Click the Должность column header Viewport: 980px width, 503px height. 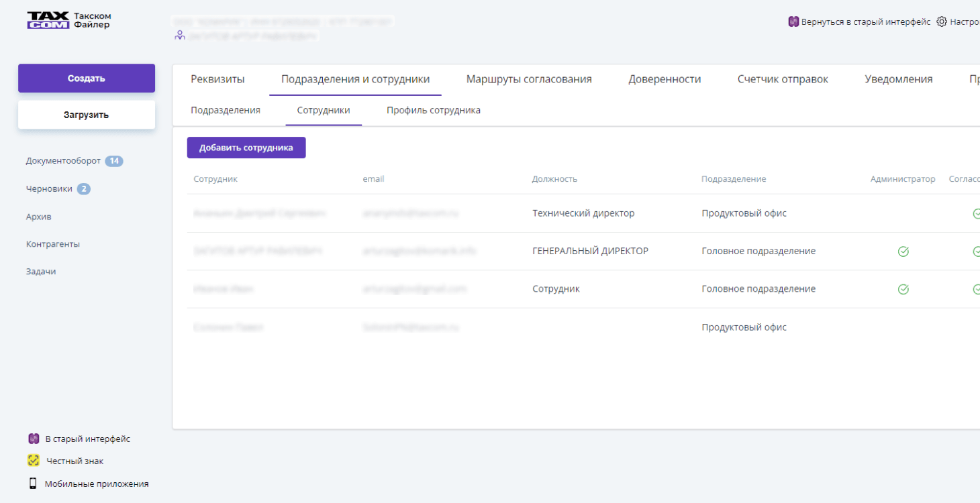pos(554,179)
